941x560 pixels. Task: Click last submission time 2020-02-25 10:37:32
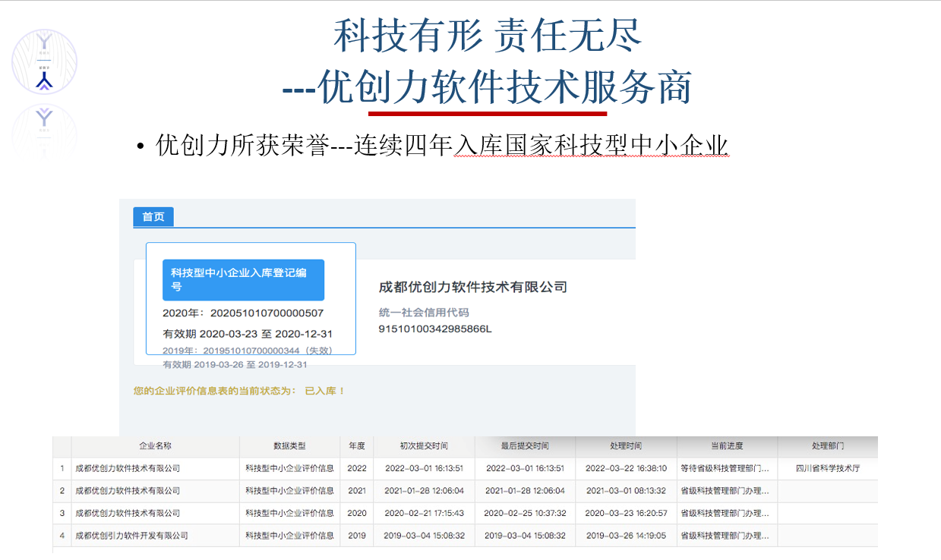pos(524,514)
